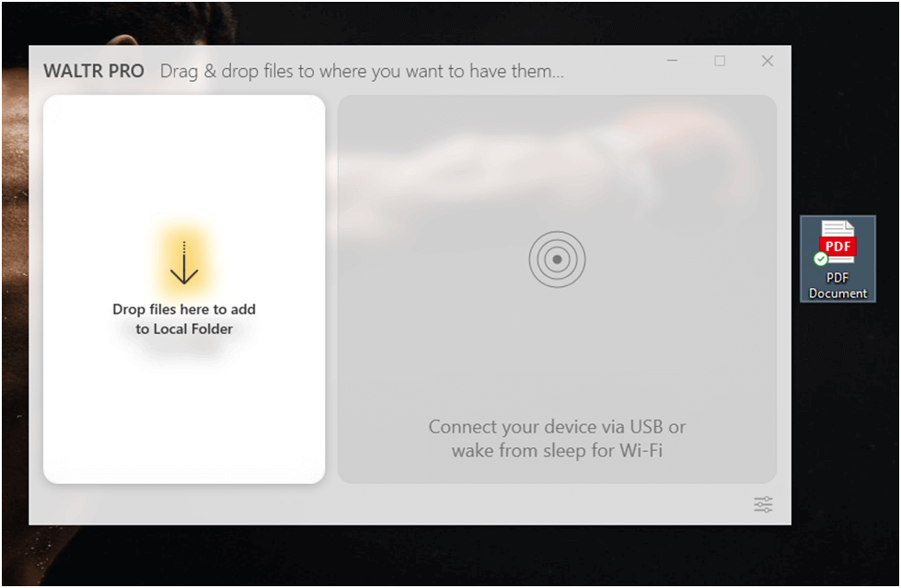Click 'Drop files here to add' text

tap(184, 309)
